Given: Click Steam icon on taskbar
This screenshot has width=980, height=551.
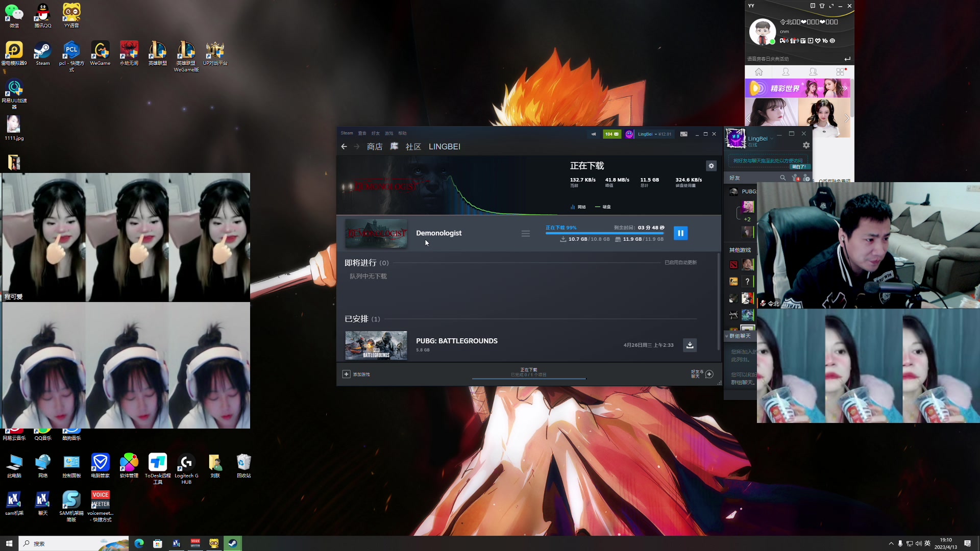Looking at the screenshot, I should 232,543.
